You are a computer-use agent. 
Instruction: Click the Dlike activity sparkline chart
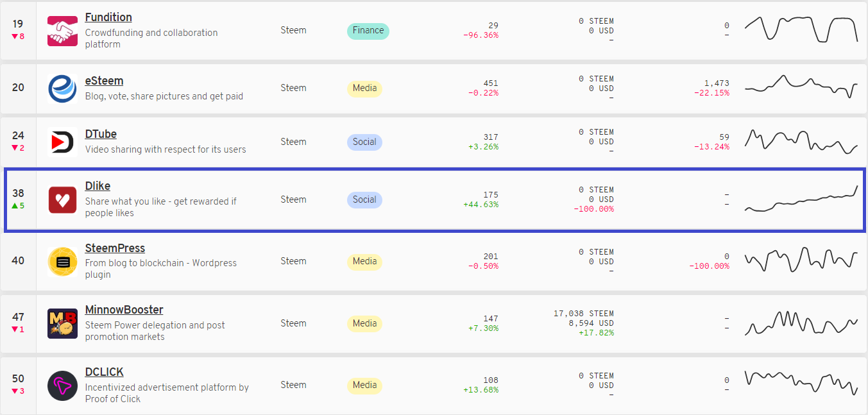coord(801,199)
